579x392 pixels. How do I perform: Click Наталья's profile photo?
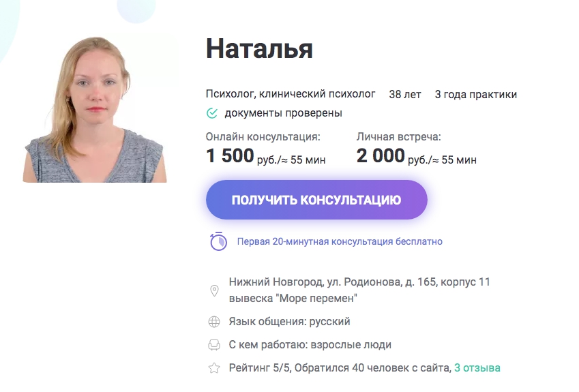tap(95, 109)
